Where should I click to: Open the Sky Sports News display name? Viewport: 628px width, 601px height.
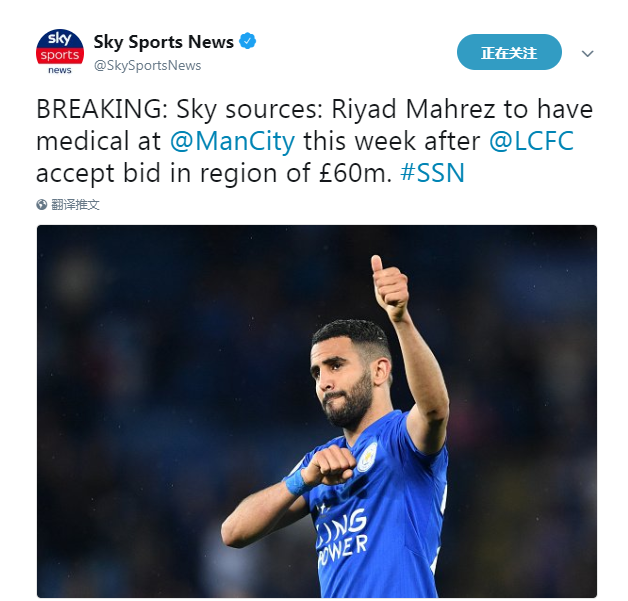coord(163,42)
